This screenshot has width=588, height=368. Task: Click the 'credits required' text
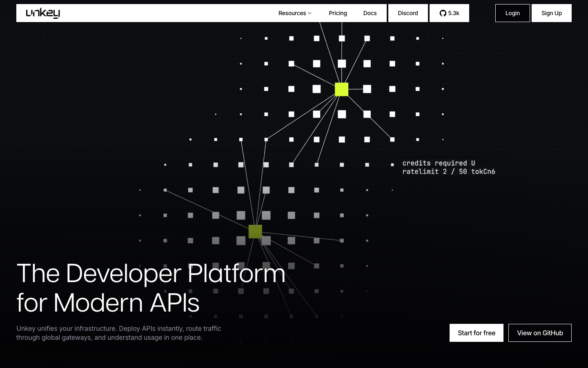click(434, 163)
